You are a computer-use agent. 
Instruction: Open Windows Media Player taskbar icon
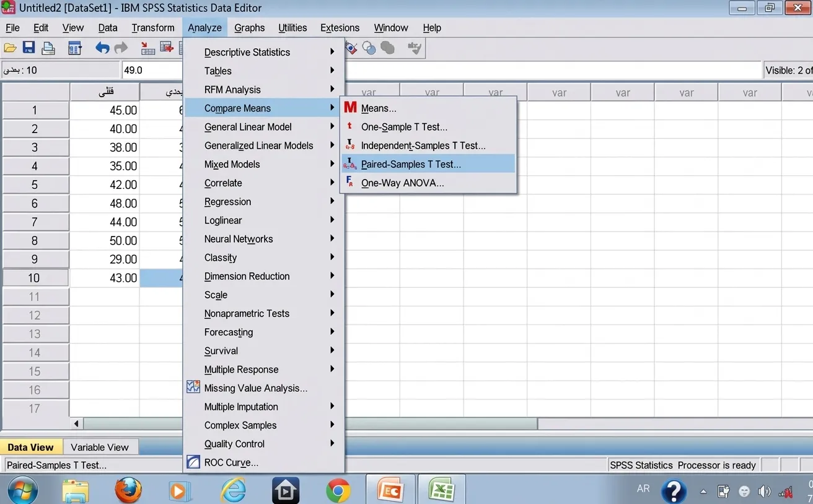tap(180, 491)
